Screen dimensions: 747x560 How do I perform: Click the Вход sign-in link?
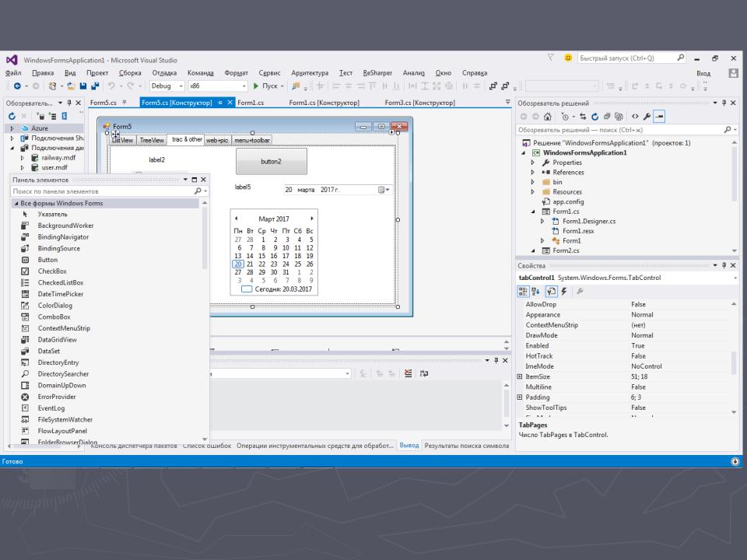coord(703,73)
